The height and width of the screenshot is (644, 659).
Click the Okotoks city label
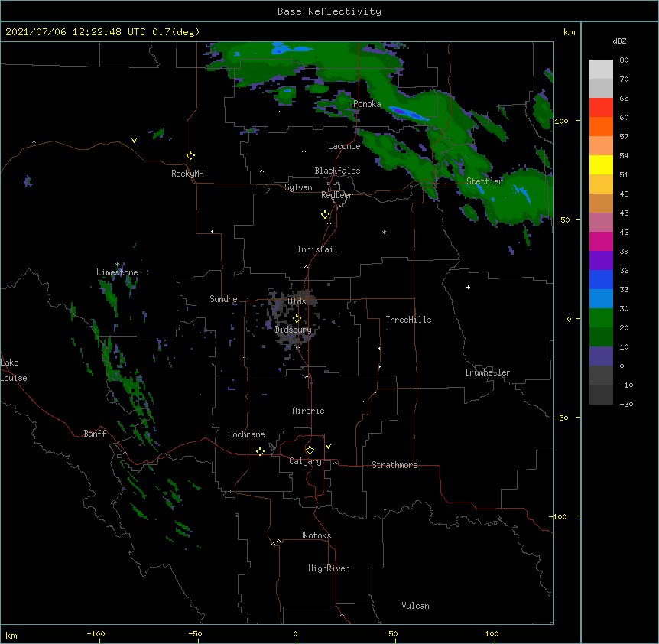point(315,535)
